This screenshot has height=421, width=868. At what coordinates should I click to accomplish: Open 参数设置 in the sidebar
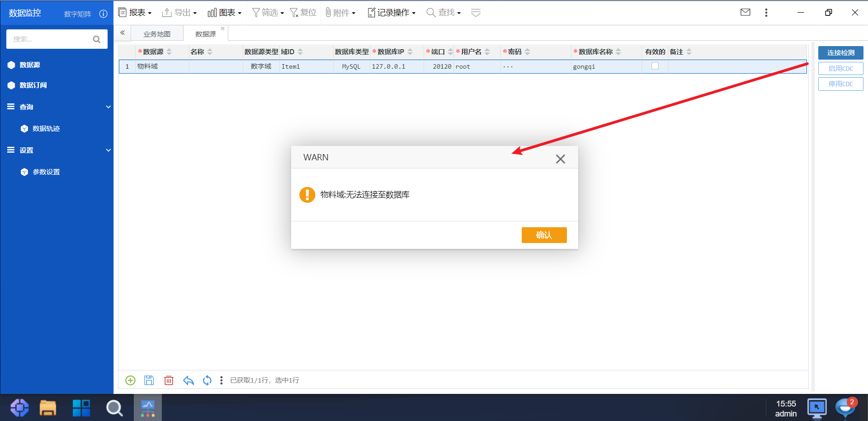46,172
